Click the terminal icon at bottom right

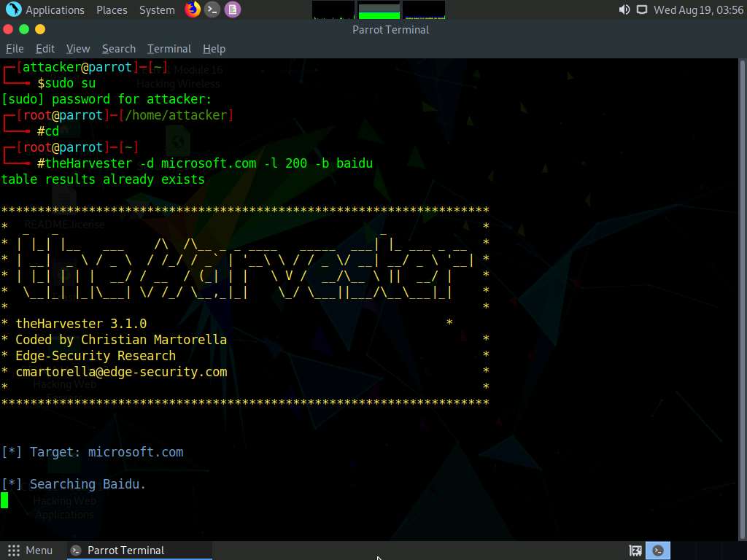pos(658,551)
